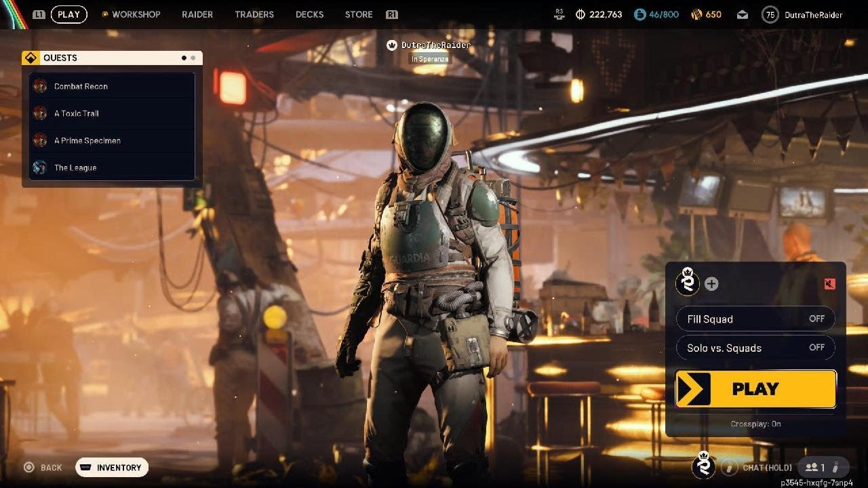Click the crown icon beside the nameplate
This screenshot has width=868, height=488.
pyautogui.click(x=392, y=45)
